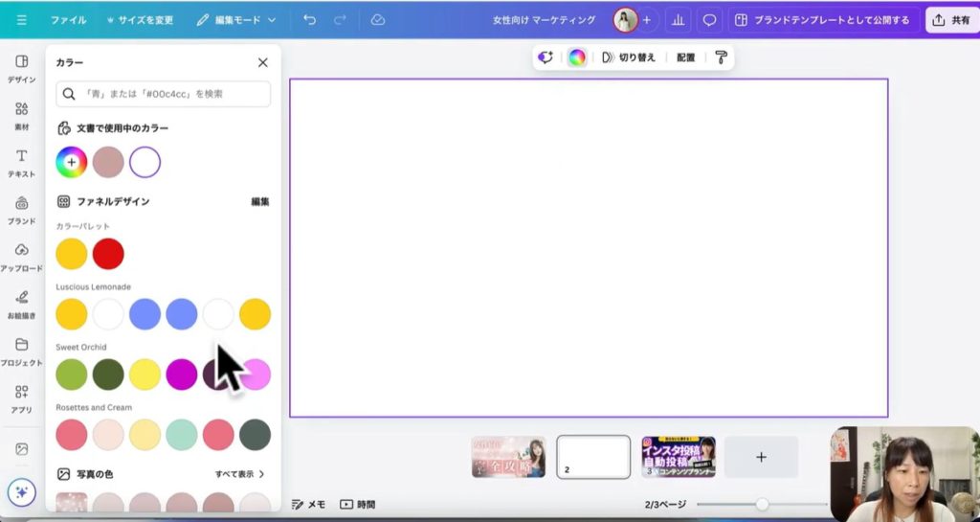
Task: Click the cloud save status icon
Action: click(378, 19)
